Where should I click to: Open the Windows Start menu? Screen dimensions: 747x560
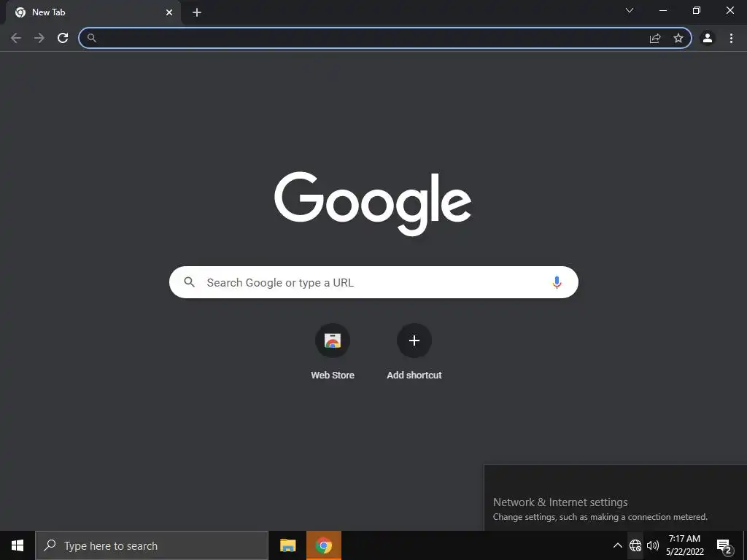(x=18, y=545)
